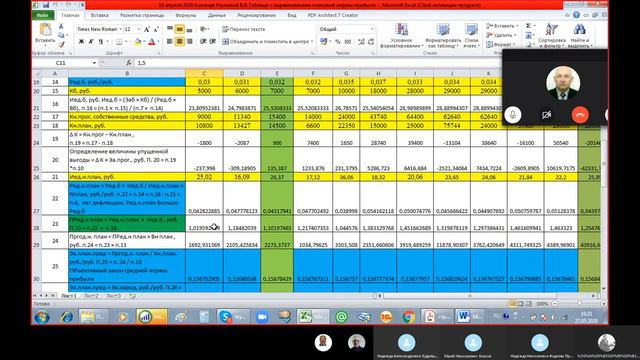The width and height of the screenshot is (640, 360).
Task: Click the AutoSum sigma icon
Action: [x=528, y=26]
